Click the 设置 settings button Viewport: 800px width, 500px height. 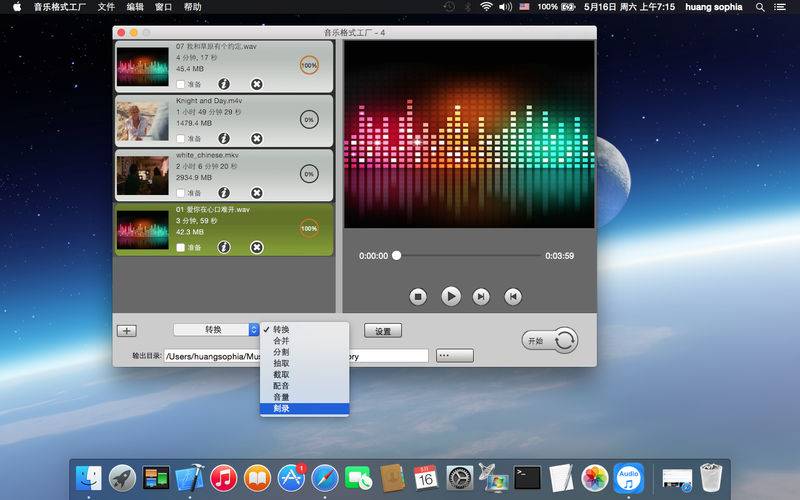pos(383,331)
